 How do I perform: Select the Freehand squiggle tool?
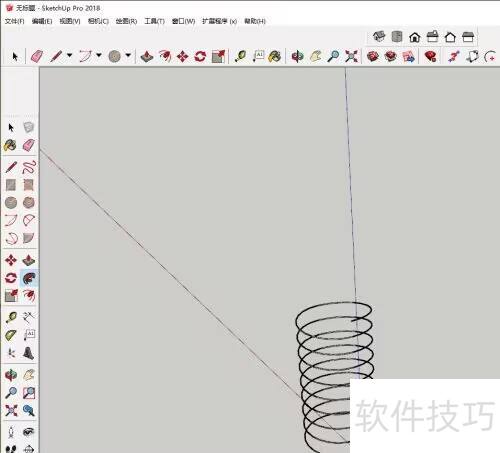[29, 167]
